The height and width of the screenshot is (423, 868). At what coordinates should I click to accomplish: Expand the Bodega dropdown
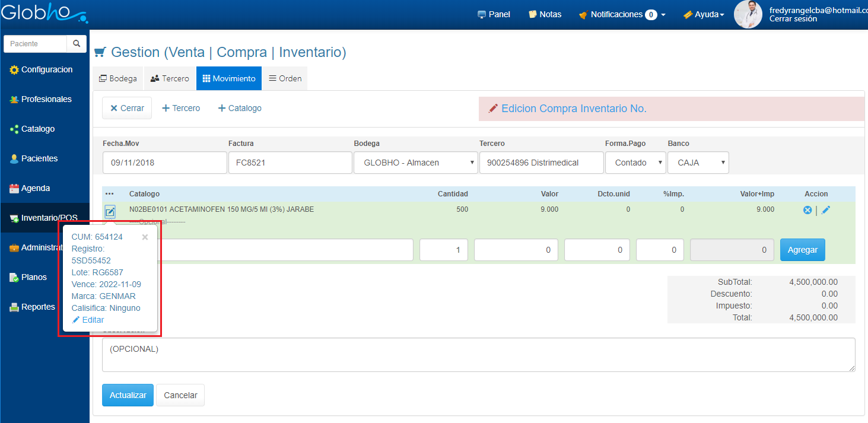pyautogui.click(x=415, y=163)
